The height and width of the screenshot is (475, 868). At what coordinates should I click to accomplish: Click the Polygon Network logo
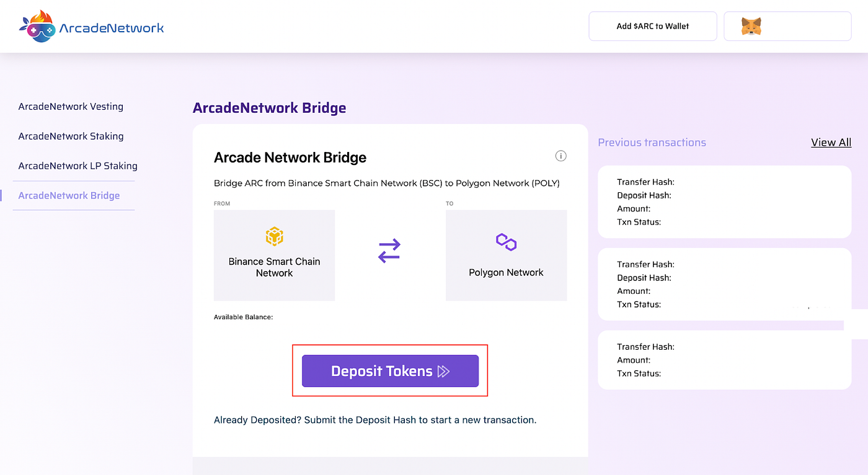(x=506, y=242)
